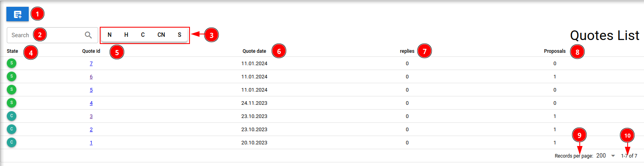Click the green S state icon for quote 7

(x=12, y=63)
